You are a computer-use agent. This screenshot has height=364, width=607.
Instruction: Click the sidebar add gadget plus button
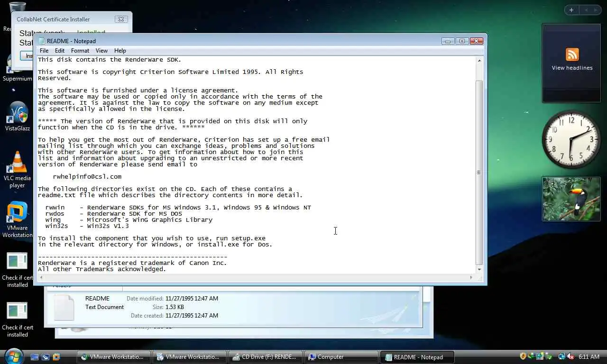click(571, 10)
